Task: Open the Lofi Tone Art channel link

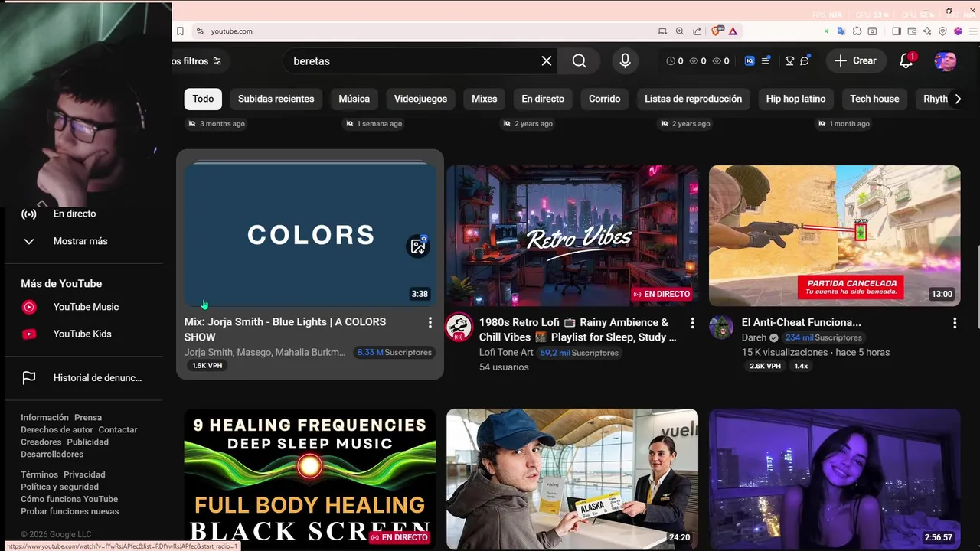Action: (506, 353)
